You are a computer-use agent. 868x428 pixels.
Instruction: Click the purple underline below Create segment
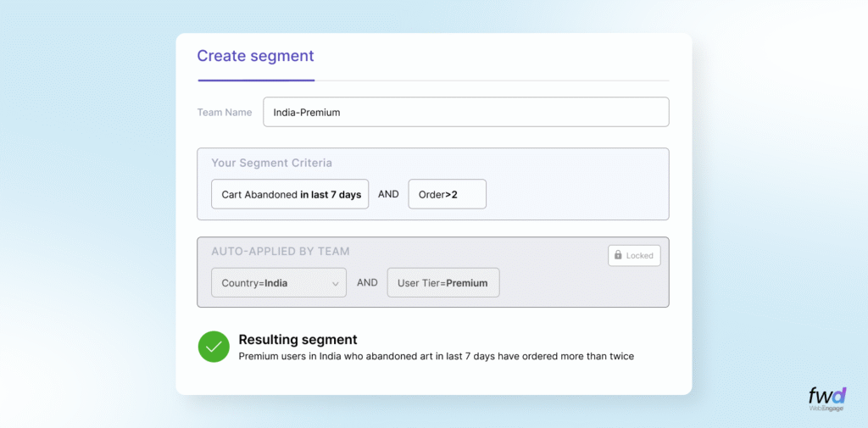click(x=256, y=81)
